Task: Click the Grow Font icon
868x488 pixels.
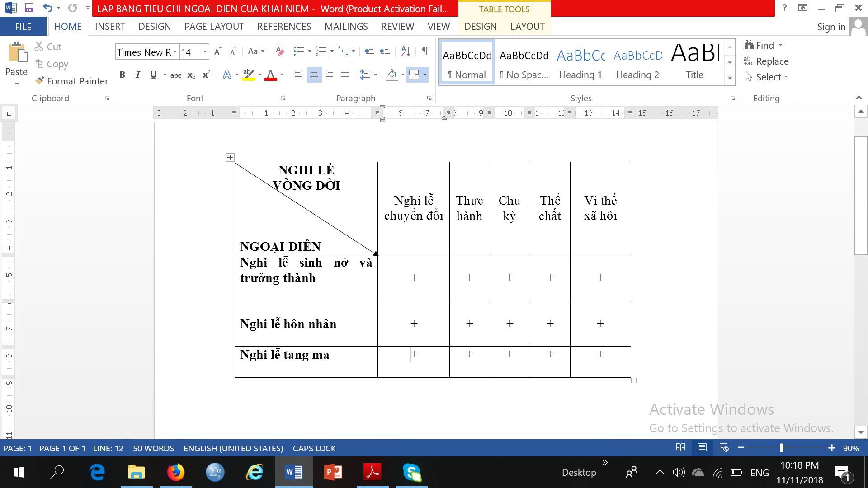Action: tap(217, 52)
